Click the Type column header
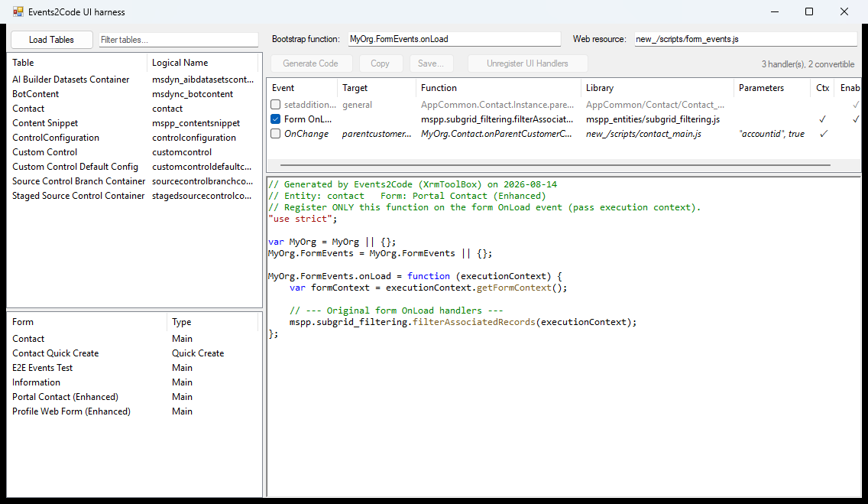This screenshot has width=868, height=504. 213,322
